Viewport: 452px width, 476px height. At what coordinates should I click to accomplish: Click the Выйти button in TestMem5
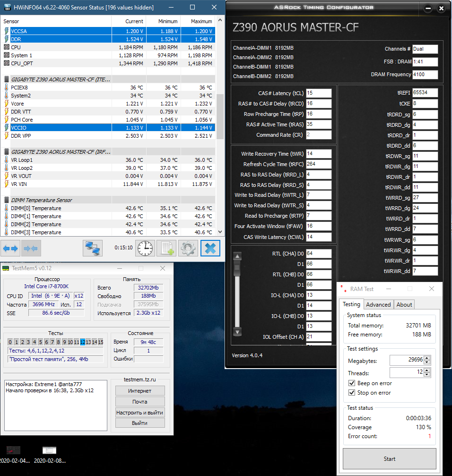[x=140, y=423]
